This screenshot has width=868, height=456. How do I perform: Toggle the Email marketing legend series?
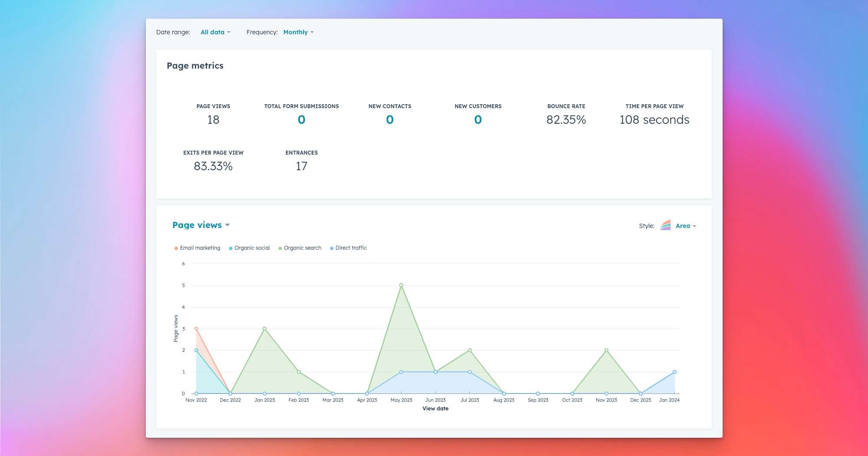pyautogui.click(x=197, y=248)
